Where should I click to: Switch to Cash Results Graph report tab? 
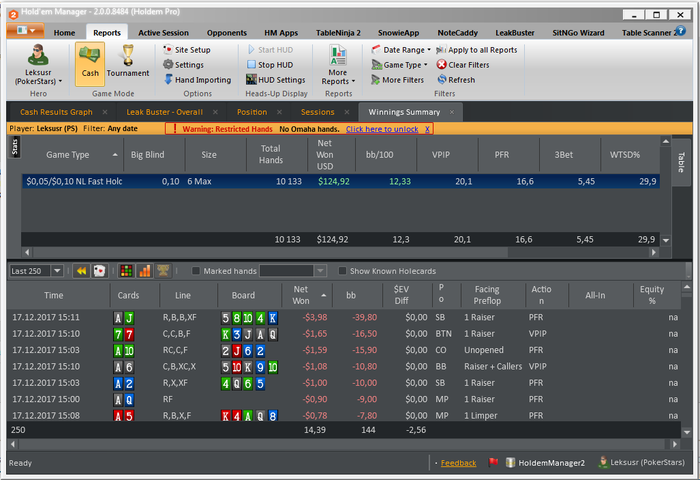56,112
